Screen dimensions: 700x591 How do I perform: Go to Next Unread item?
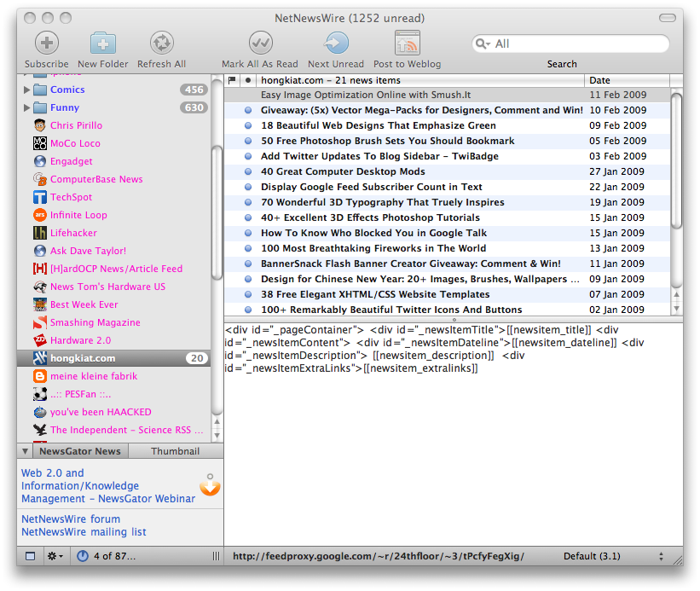(336, 43)
